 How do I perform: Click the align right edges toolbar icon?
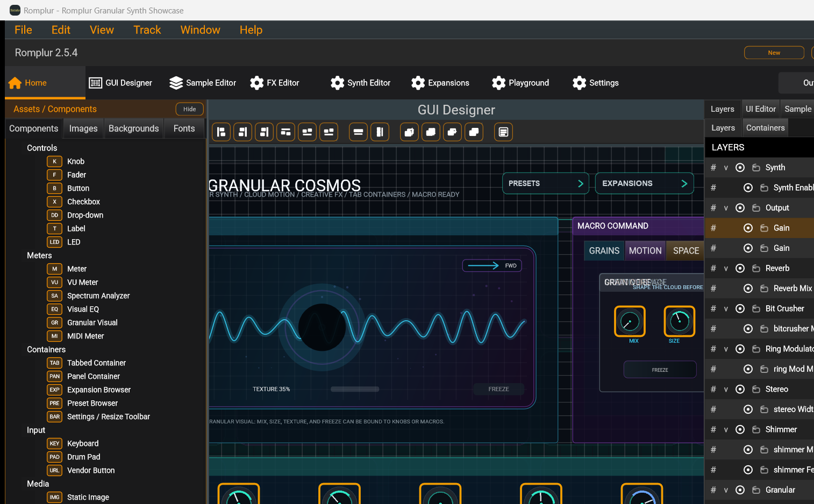point(264,132)
